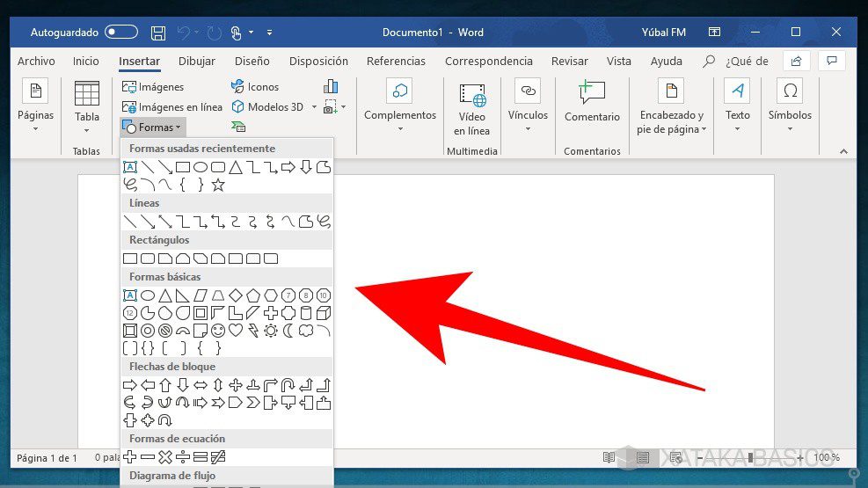The width and height of the screenshot is (868, 488).
Task: Choose the not-equal equation shape
Action: click(218, 457)
